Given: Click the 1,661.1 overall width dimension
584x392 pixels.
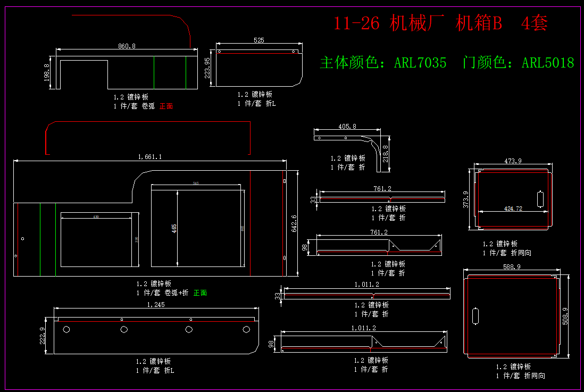Looking at the screenshot, I should pyautogui.click(x=149, y=156).
